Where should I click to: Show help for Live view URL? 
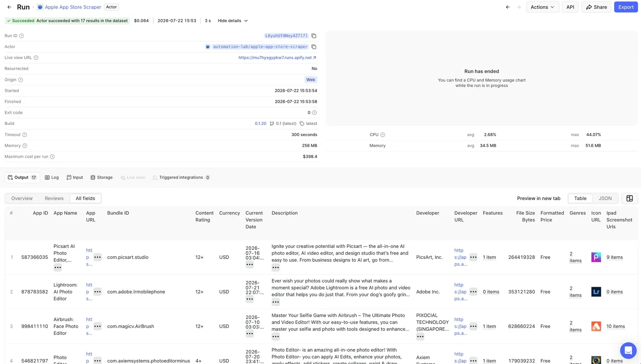pyautogui.click(x=36, y=58)
